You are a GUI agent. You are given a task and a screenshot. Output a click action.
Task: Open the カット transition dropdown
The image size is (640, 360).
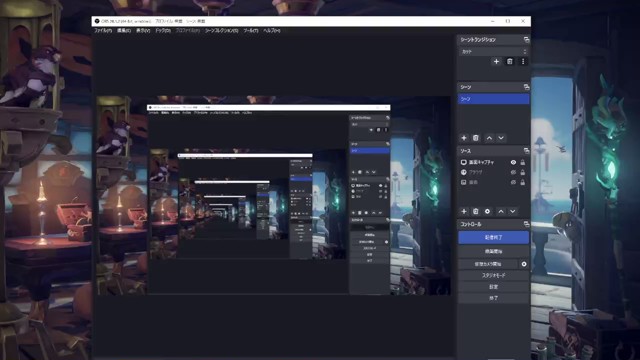493,51
